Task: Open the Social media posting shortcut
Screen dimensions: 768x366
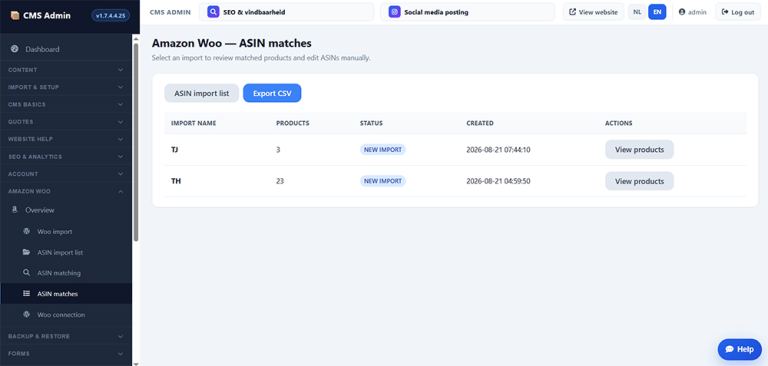Action: (x=468, y=12)
